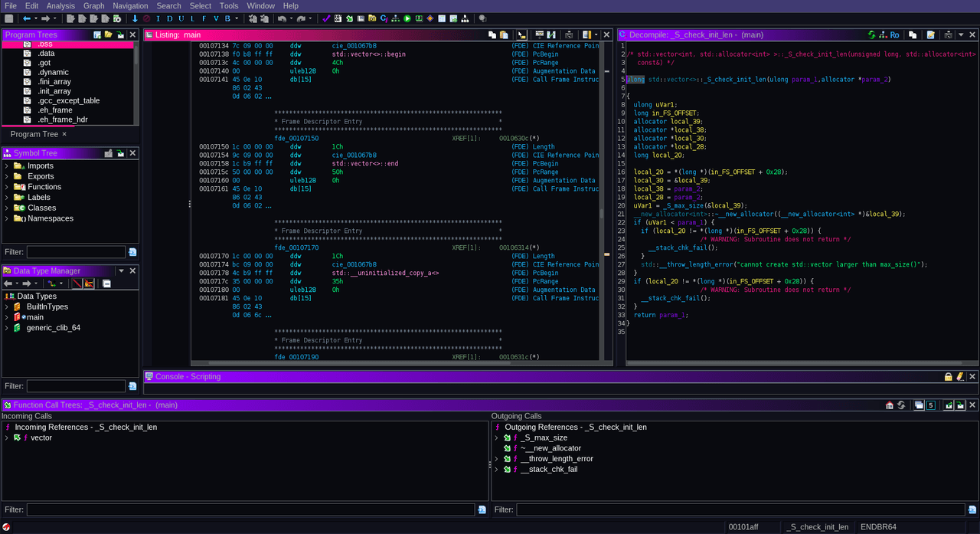The width and height of the screenshot is (980, 534).
Task: Click the Console lock scroll icon
Action: pos(948,377)
